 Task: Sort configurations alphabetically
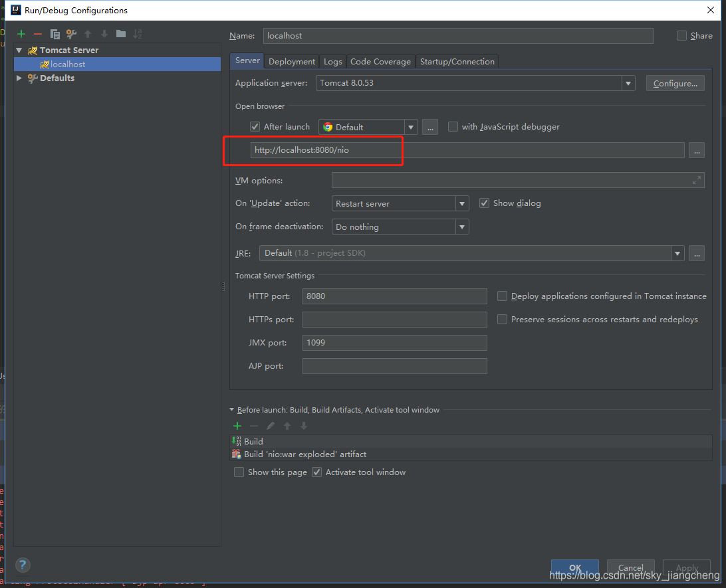[138, 34]
